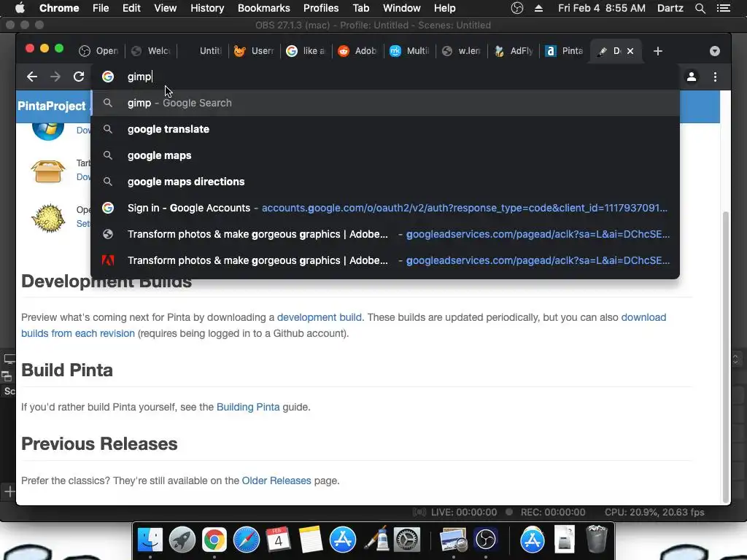Open Control Center list icon
This screenshot has height=560, width=747.
tap(724, 8)
